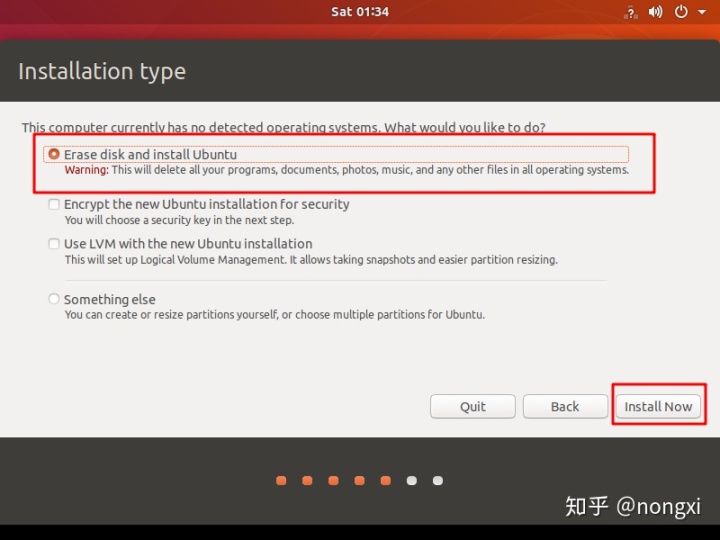720x540 pixels.
Task: Click 'You can create or resize partitions' text
Action: pyautogui.click(x=275, y=315)
